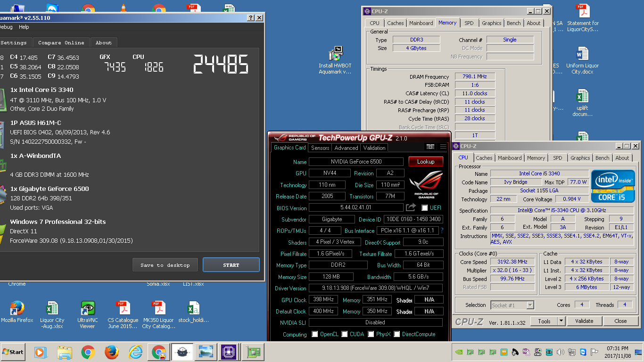
Task: Click the GPU-Z Name field NVIDIA GeForce 6500
Action: [357, 162]
